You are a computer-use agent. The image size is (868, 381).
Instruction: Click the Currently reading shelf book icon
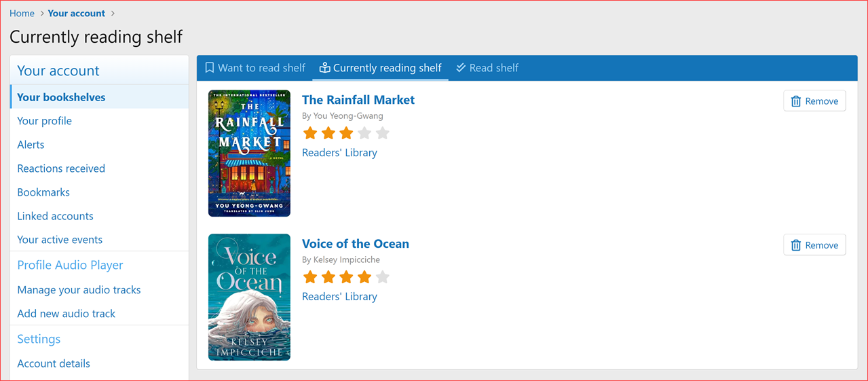tap(324, 68)
